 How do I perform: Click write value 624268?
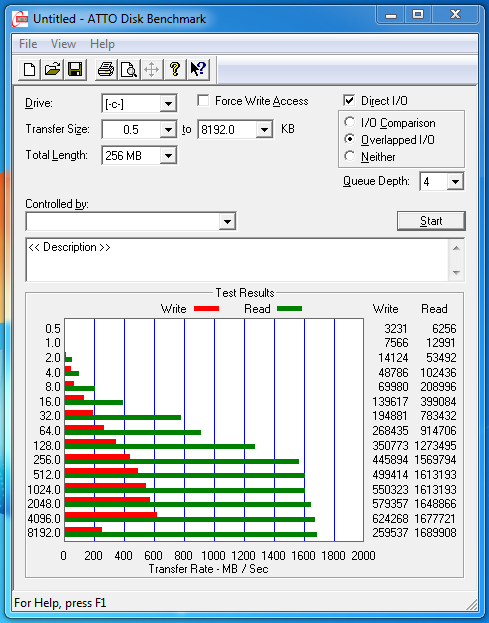pos(390,519)
